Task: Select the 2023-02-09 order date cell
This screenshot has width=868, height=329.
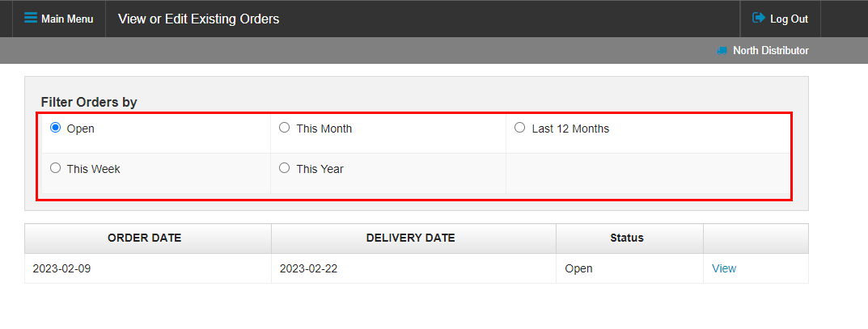Action: pyautogui.click(x=61, y=268)
